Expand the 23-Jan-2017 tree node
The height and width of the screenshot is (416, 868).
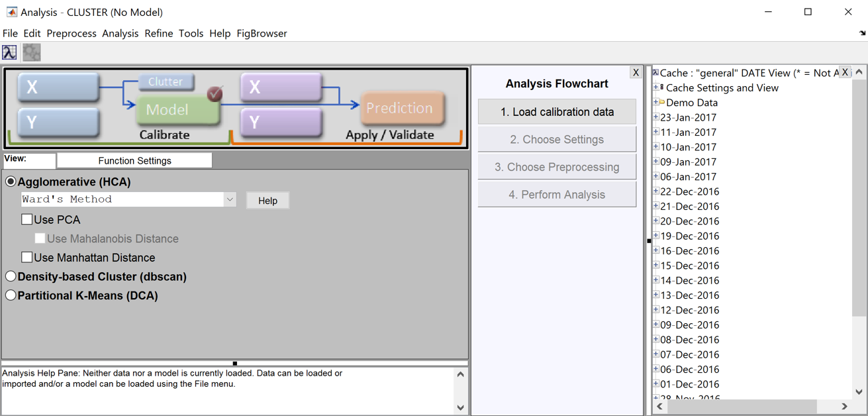pos(655,117)
